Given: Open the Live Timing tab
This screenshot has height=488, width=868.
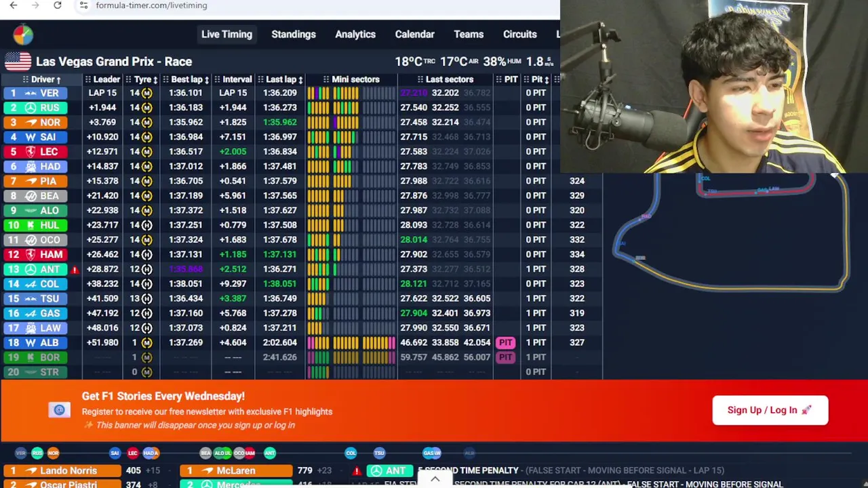Looking at the screenshot, I should (226, 35).
